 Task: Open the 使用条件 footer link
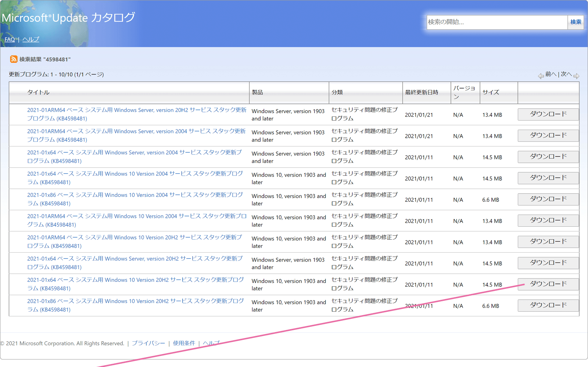(x=184, y=343)
